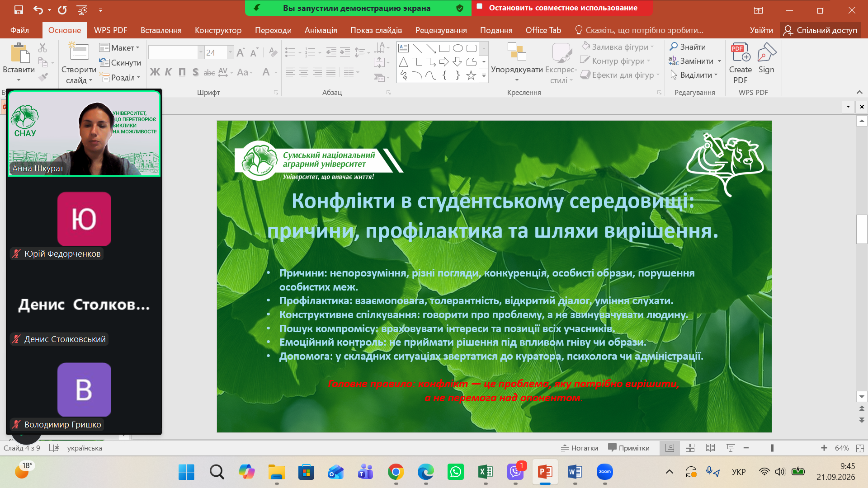
Task: Click the Save icon in quick access toolbar
Action: 19,9
